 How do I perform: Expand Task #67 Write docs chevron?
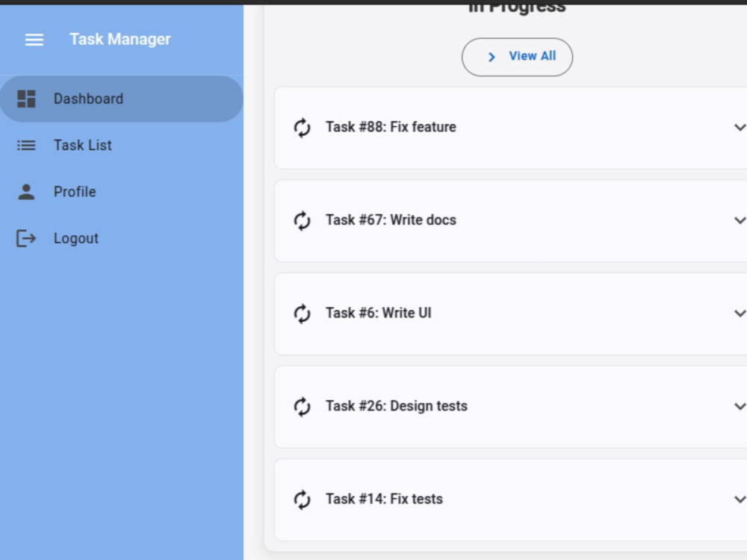tap(740, 220)
